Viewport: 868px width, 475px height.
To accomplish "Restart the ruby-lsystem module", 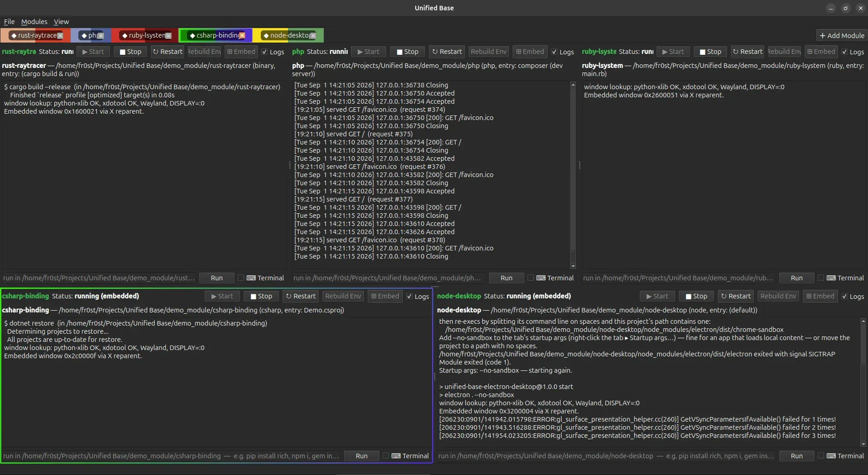I will (748, 52).
